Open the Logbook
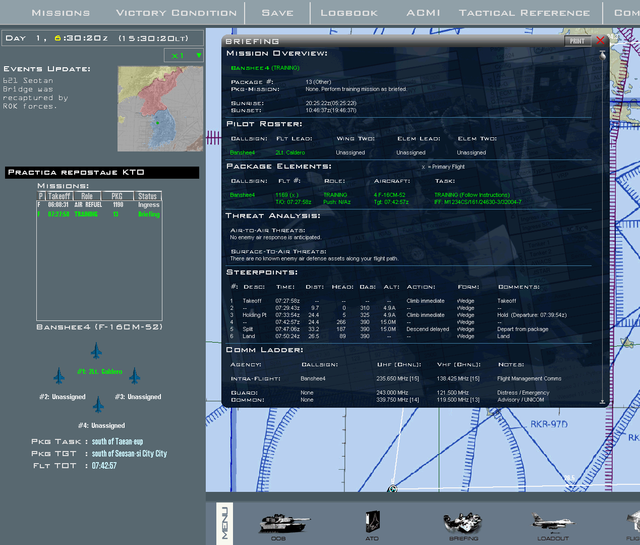The width and height of the screenshot is (640, 545). coord(349,13)
